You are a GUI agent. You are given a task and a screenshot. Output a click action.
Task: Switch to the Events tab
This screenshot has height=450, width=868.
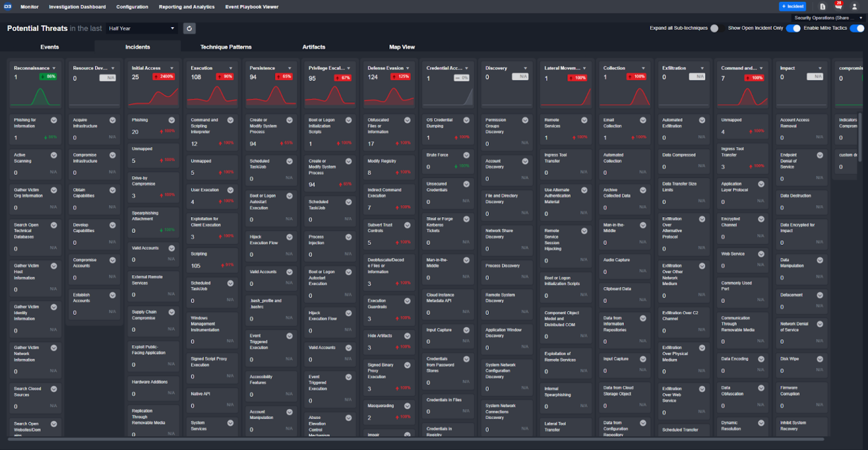pyautogui.click(x=50, y=47)
